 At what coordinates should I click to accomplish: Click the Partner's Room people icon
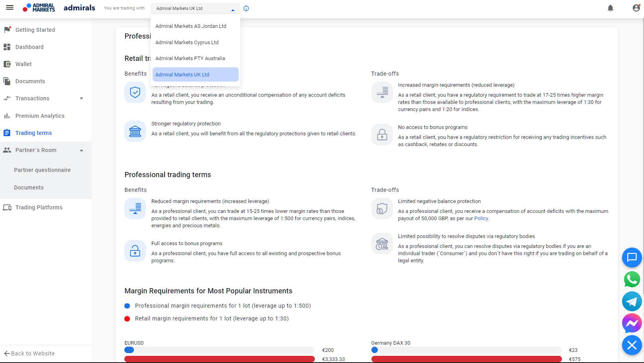click(x=7, y=150)
